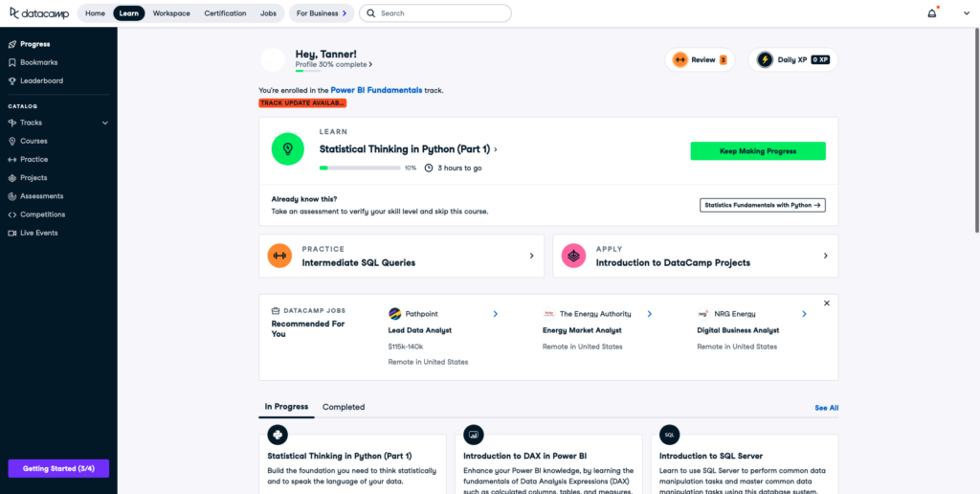
Task: Click the Tracks sidebar icon
Action: click(12, 123)
